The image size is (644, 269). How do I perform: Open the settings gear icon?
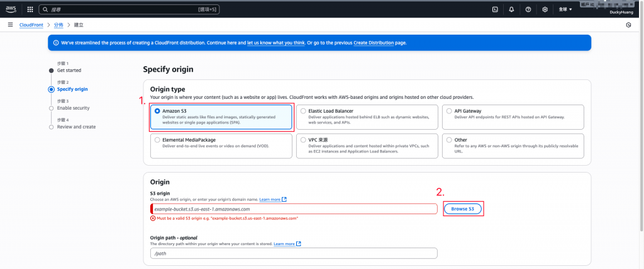pos(545,9)
